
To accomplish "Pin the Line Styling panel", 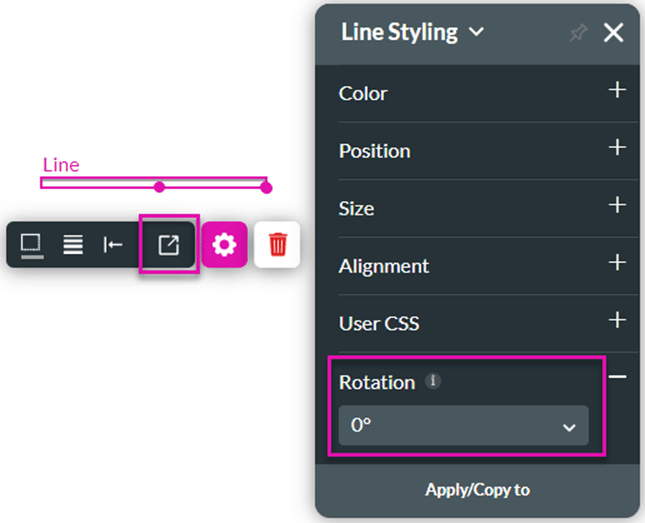I will click(577, 33).
